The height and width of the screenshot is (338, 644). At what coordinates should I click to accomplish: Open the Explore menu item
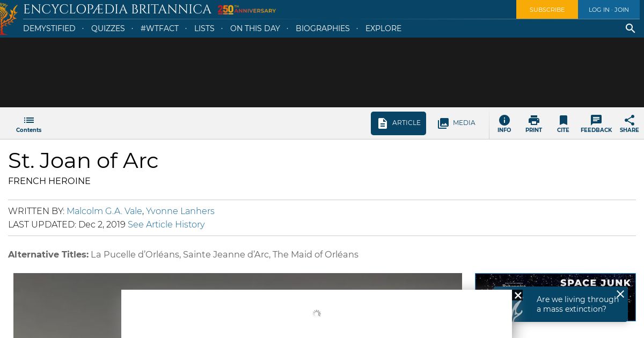(383, 28)
